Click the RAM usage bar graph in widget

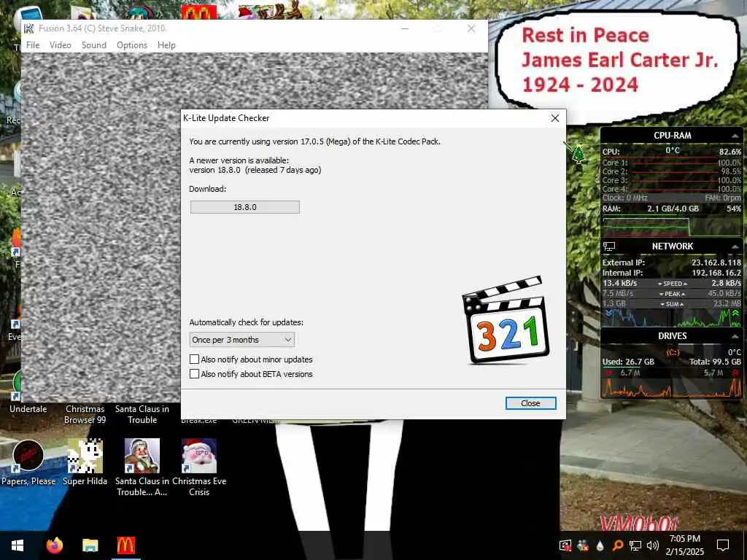(671, 227)
